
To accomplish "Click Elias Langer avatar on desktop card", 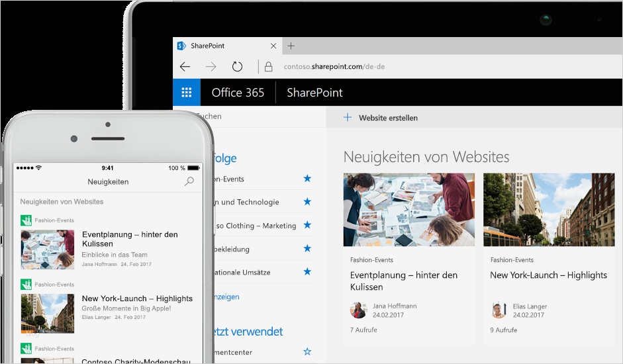I will (499, 310).
